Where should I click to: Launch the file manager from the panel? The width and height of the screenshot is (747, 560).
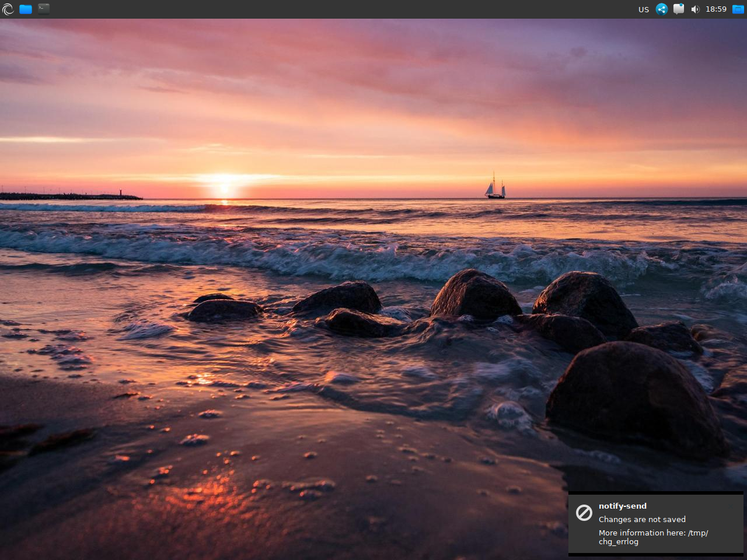(x=26, y=9)
